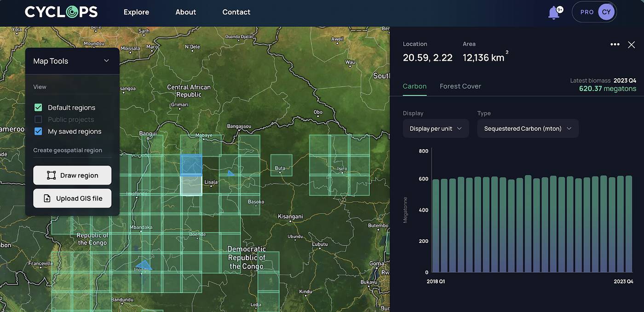Click the Mbandaka city label
The height and width of the screenshot is (312, 644).
pos(141,227)
